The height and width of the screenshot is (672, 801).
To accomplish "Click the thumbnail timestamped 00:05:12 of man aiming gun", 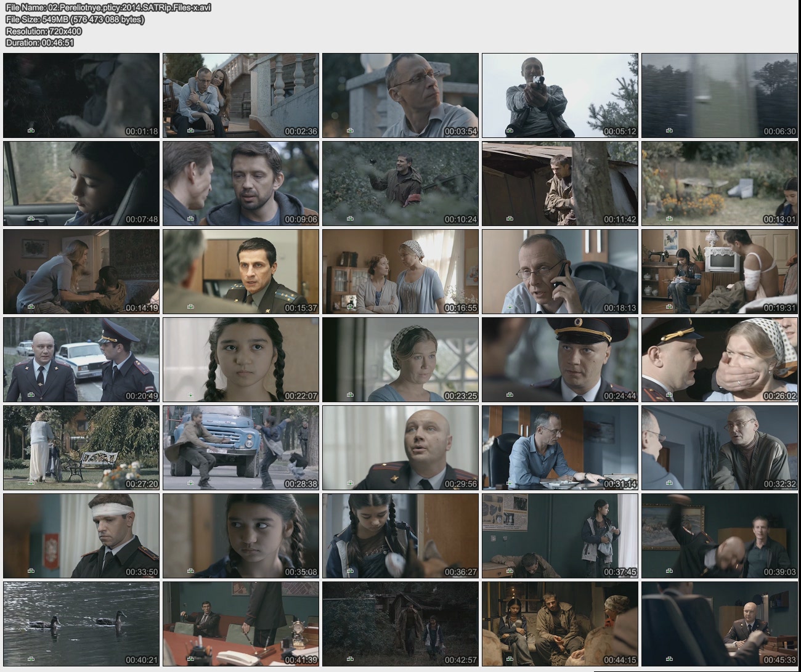I will [x=559, y=95].
